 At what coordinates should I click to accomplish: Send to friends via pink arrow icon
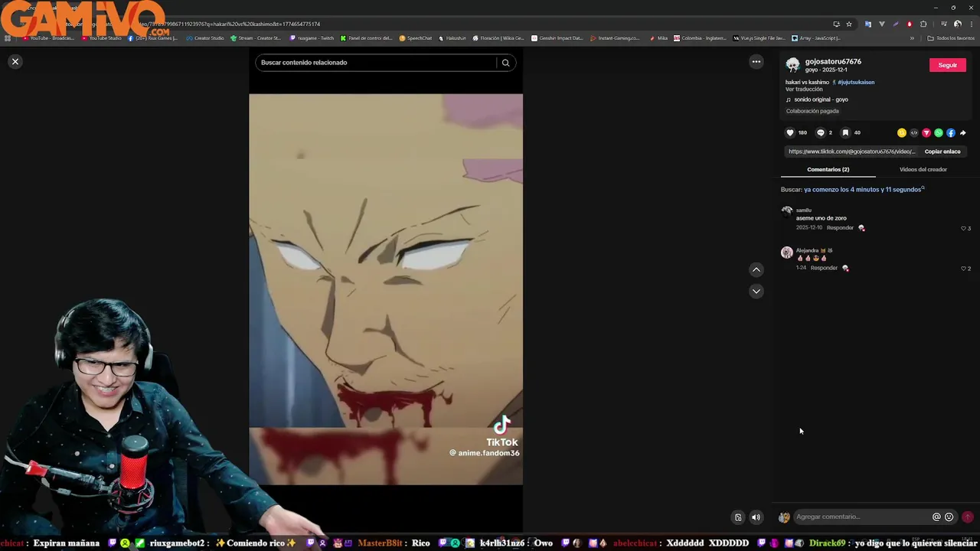click(x=926, y=132)
